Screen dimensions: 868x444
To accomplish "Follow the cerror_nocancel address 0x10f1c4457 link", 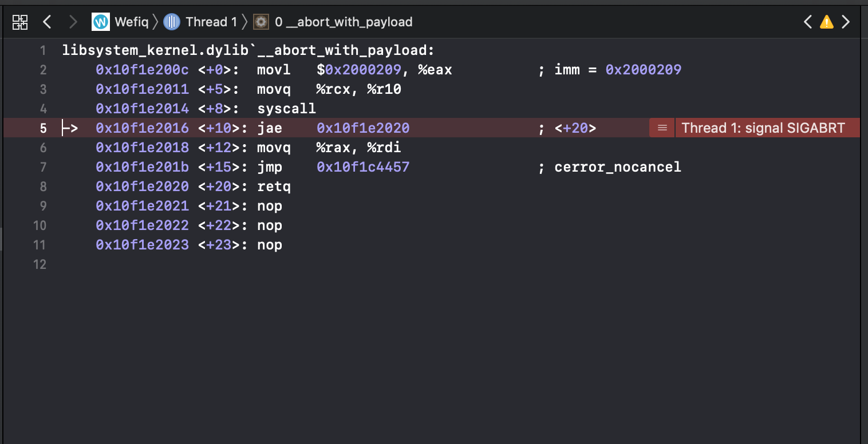I will click(x=363, y=166).
